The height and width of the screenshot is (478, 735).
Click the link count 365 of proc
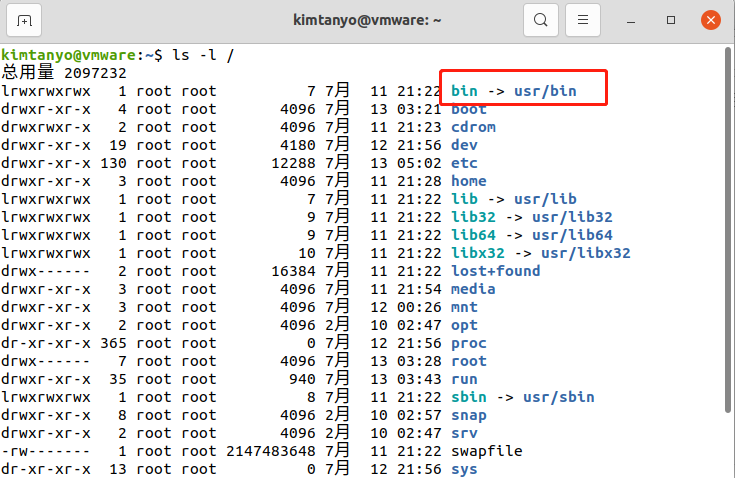113,343
